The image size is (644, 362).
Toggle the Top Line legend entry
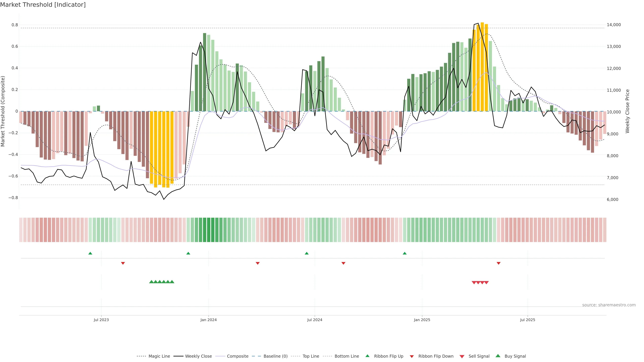(x=311, y=356)
